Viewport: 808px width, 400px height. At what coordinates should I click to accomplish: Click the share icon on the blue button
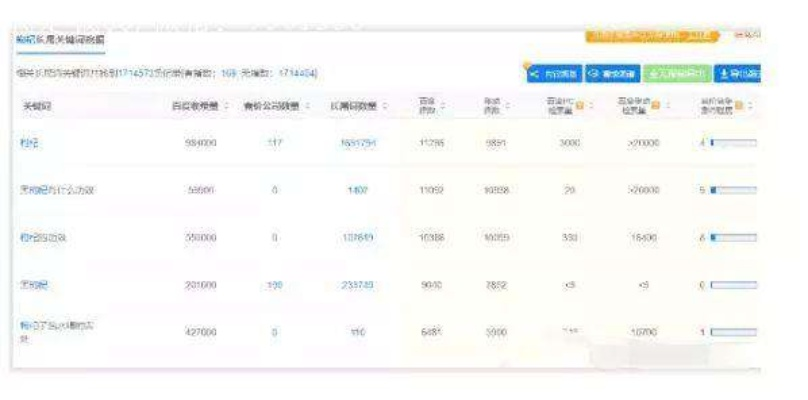click(534, 74)
